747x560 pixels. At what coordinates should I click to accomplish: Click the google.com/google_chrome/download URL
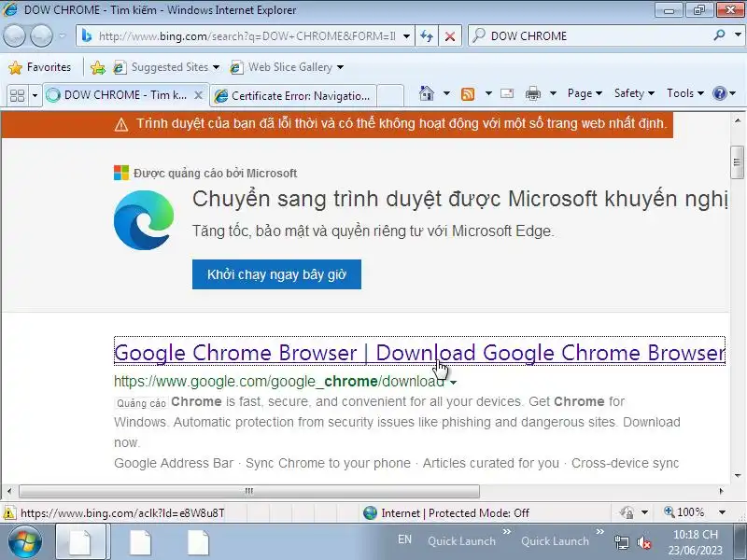[279, 382]
